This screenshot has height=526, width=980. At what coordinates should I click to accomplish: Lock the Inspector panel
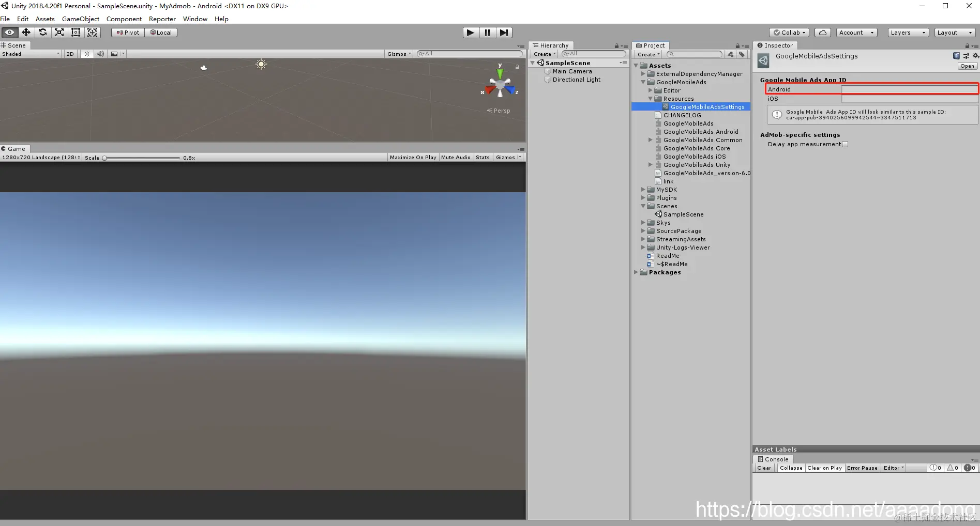tap(967, 46)
